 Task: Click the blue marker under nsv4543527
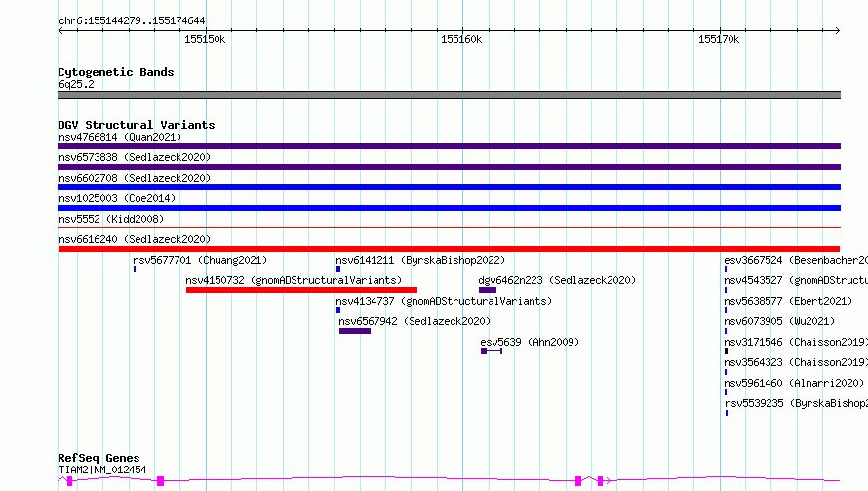point(726,290)
